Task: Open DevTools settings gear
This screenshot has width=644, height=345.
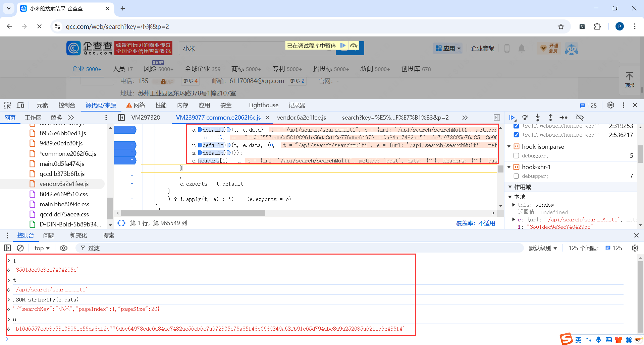Action: [610, 105]
